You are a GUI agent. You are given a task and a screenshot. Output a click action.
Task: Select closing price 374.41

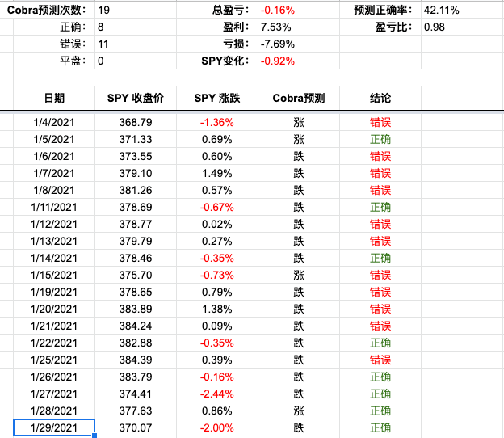click(x=136, y=394)
